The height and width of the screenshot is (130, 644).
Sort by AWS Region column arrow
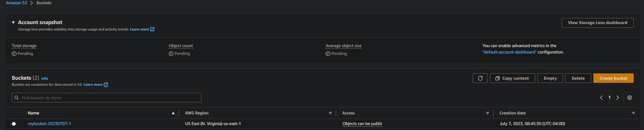click(x=330, y=113)
